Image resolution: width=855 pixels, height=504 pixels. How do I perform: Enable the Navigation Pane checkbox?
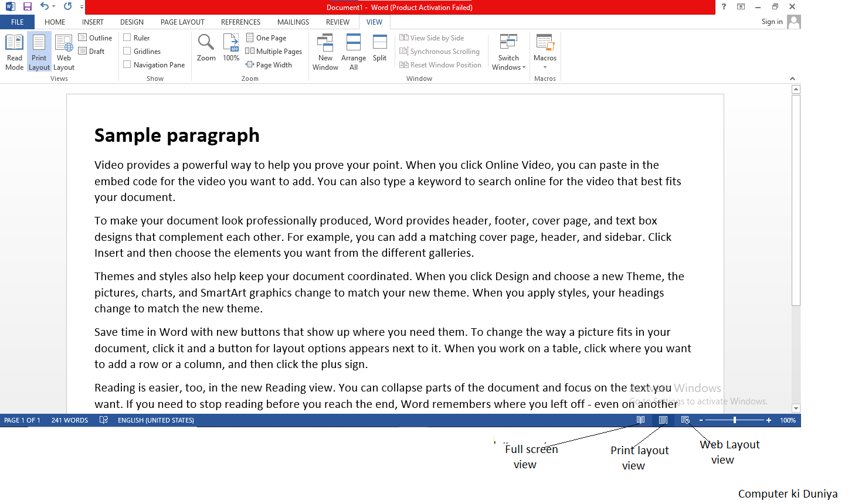[127, 64]
